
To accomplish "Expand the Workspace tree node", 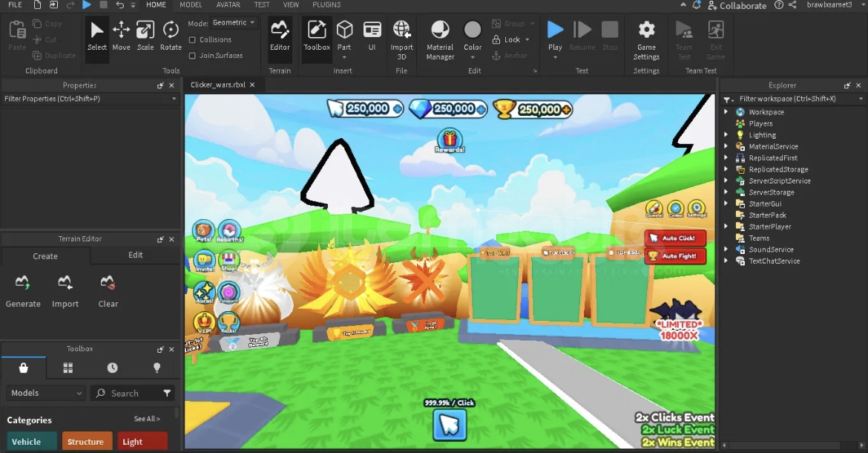I will (726, 112).
